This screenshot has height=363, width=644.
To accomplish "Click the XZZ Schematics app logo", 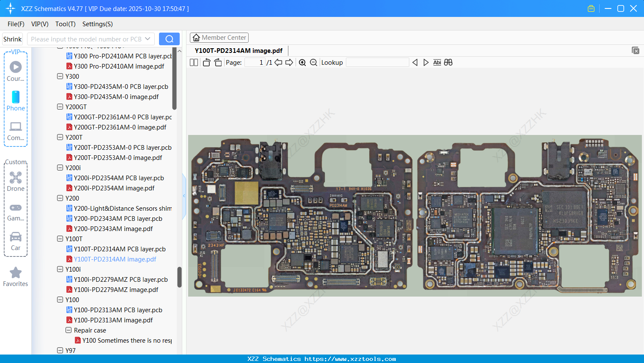I will click(11, 8).
